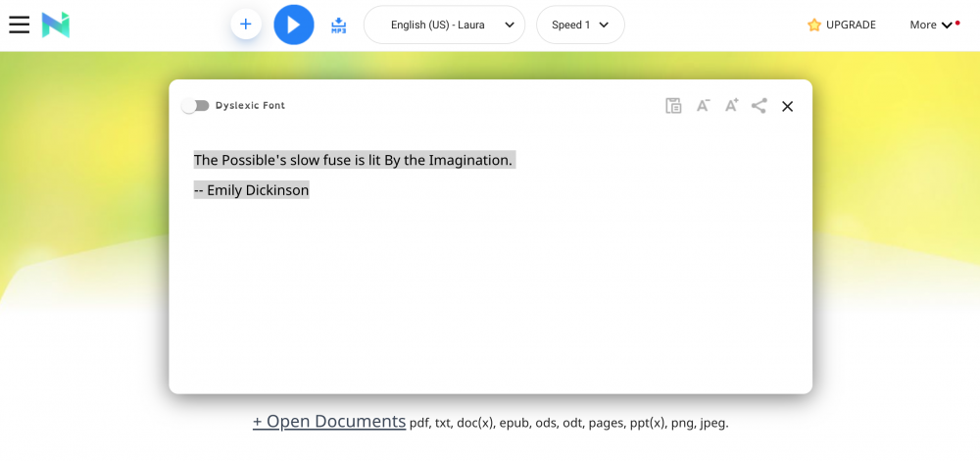
Task: Toggle the Dyslexic Font switch
Action: click(x=196, y=106)
